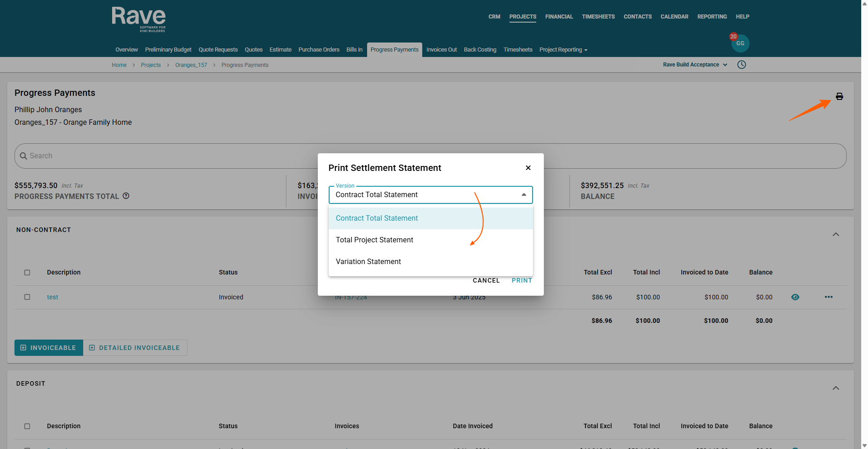Image resolution: width=868 pixels, height=449 pixels.
Task: Click the Detailed Invoiceable button
Action: [135, 348]
